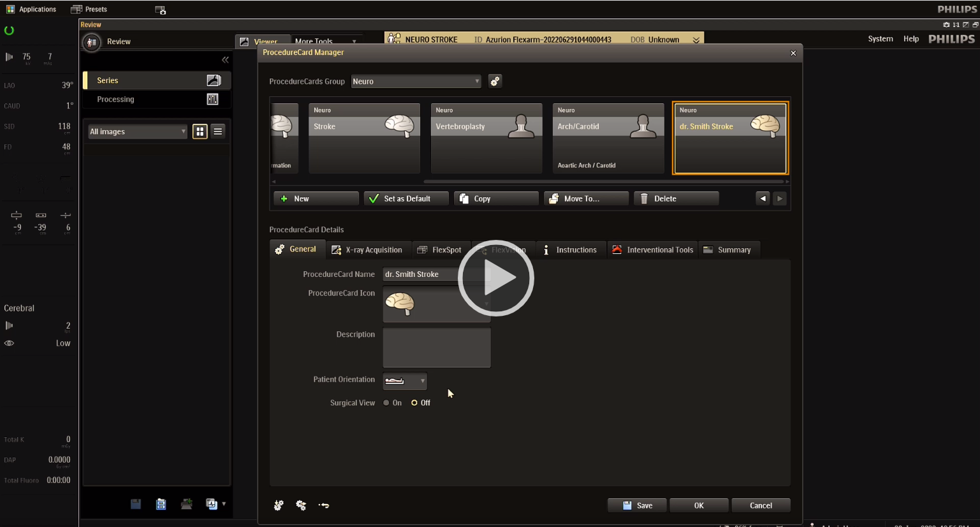Close the ProcedureCard Manager dialog
This screenshot has height=527, width=980.
pos(793,53)
